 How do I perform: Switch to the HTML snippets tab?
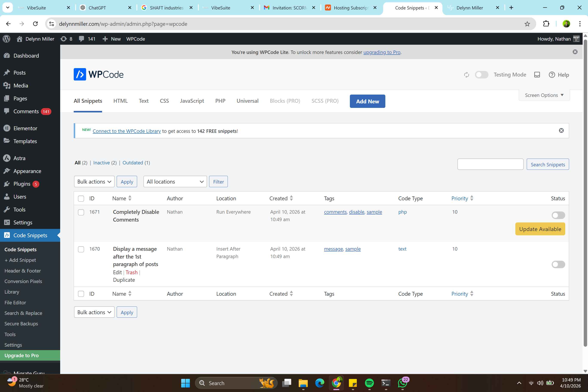click(121, 101)
